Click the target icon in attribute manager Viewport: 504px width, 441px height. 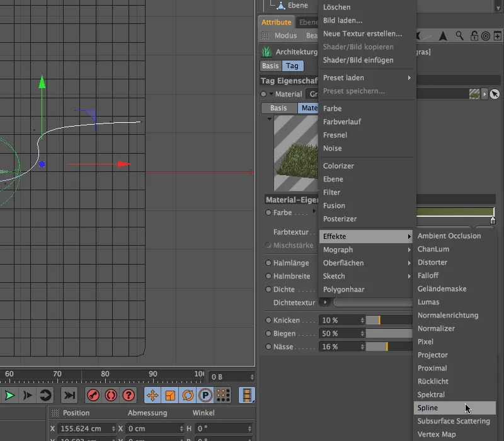coord(486,36)
